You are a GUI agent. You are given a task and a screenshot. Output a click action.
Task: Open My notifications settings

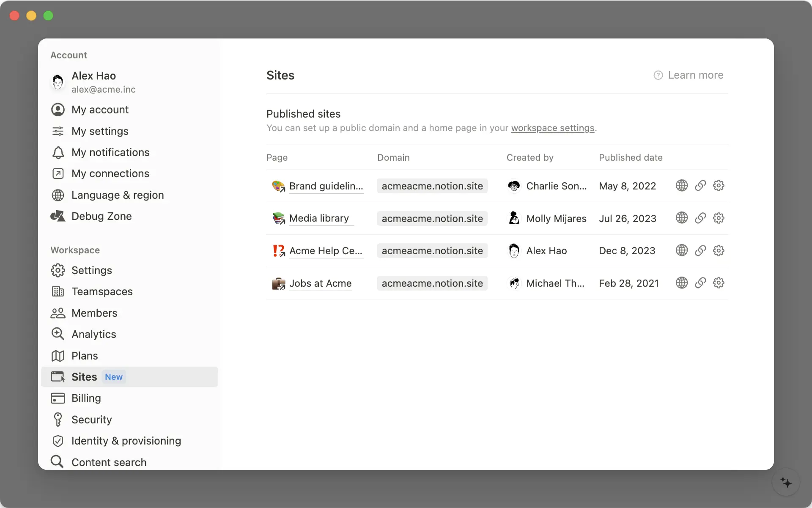coord(110,152)
